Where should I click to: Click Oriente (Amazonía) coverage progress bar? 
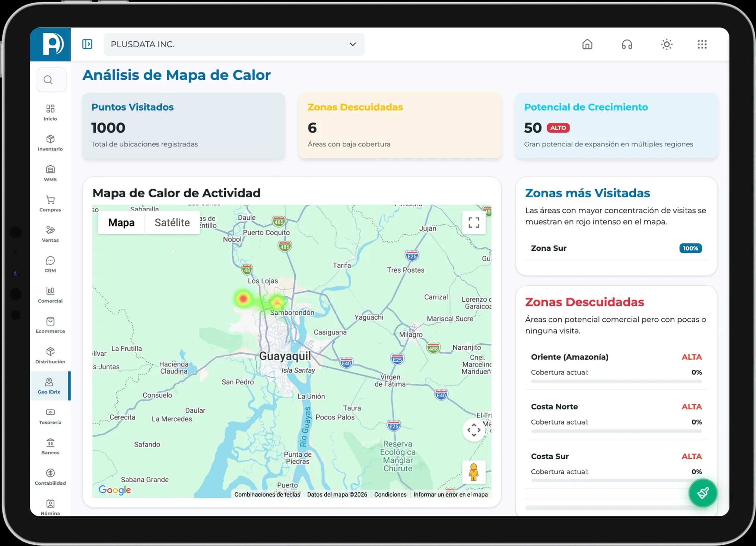coord(616,381)
